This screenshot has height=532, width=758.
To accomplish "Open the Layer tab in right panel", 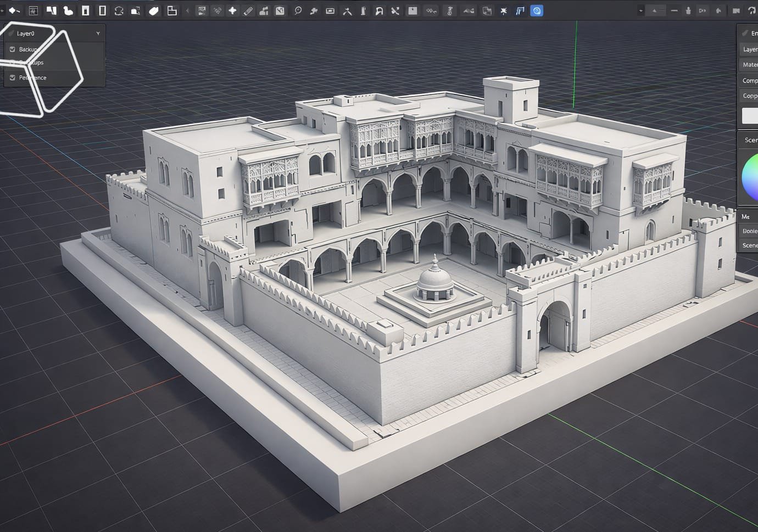I will (750, 49).
